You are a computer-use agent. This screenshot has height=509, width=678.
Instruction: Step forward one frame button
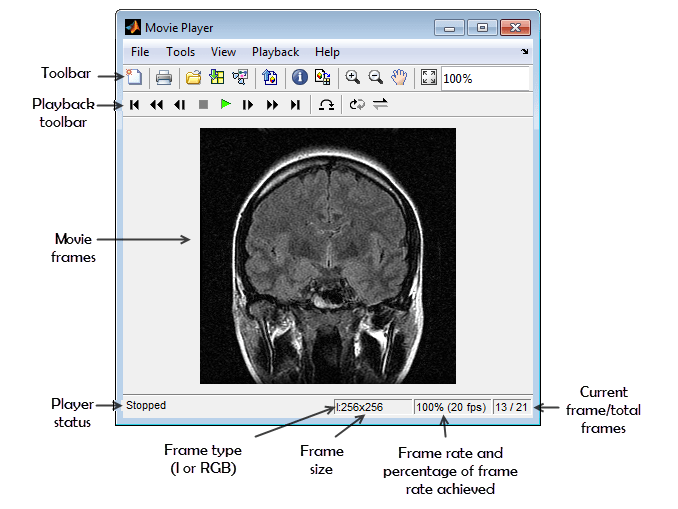click(248, 105)
